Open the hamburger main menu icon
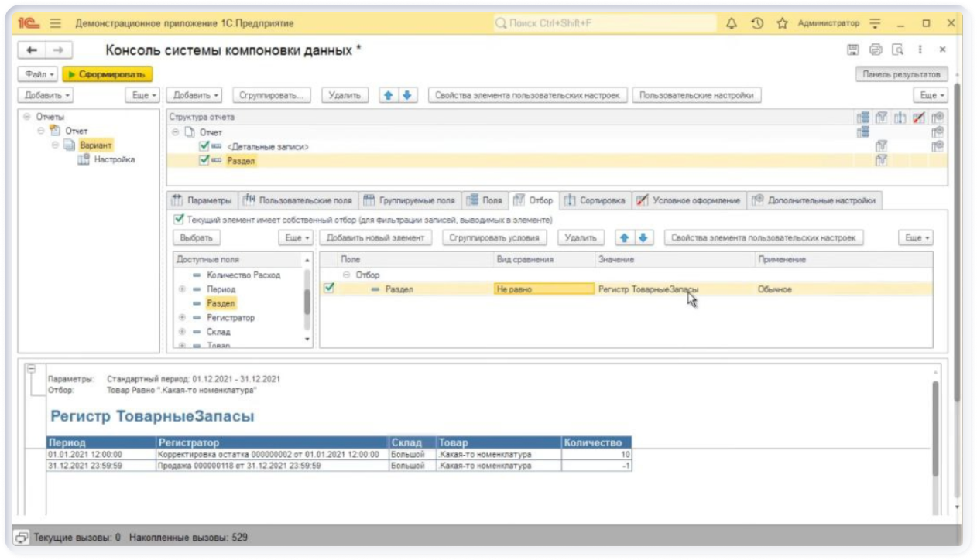The width and height of the screenshot is (977, 560). [x=56, y=24]
